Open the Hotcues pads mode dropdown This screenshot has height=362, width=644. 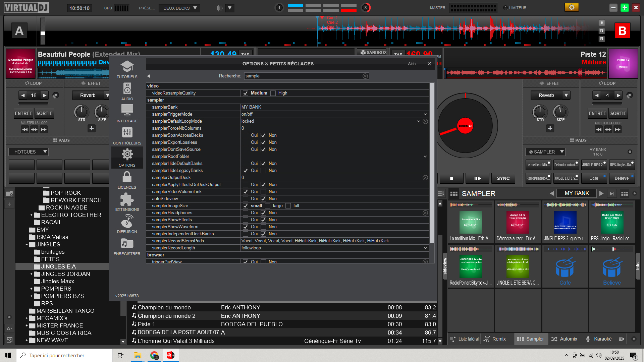(29, 152)
